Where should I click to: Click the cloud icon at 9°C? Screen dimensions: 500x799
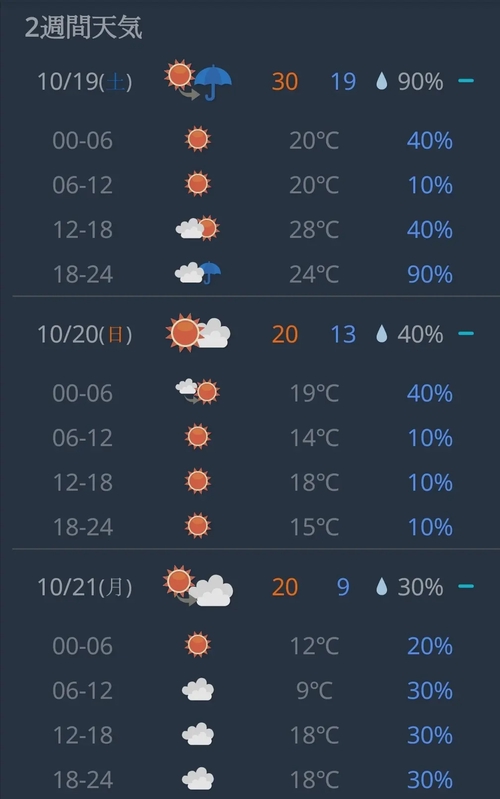(x=198, y=689)
